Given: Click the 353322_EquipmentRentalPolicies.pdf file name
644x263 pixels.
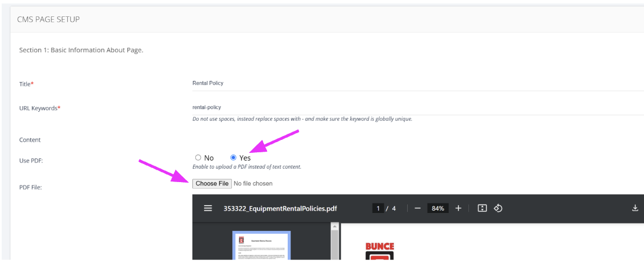Looking at the screenshot, I should [x=280, y=208].
